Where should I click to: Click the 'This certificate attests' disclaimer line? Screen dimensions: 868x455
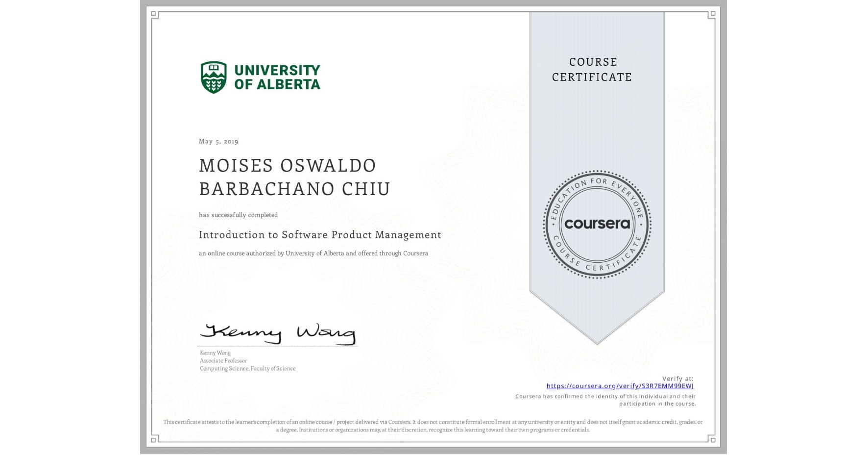[433, 422]
